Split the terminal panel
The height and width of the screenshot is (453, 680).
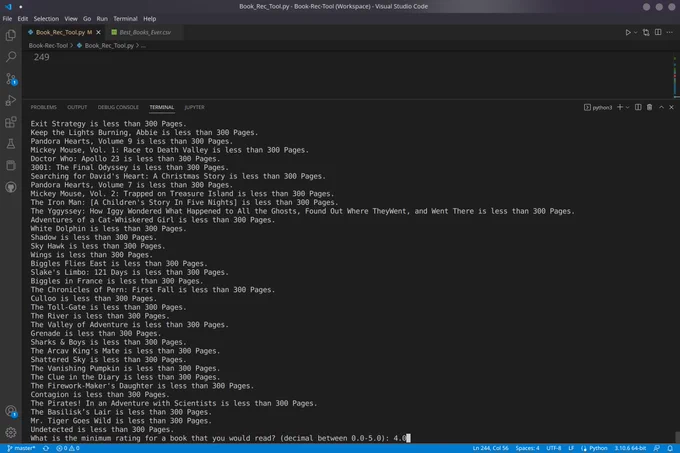click(x=638, y=107)
